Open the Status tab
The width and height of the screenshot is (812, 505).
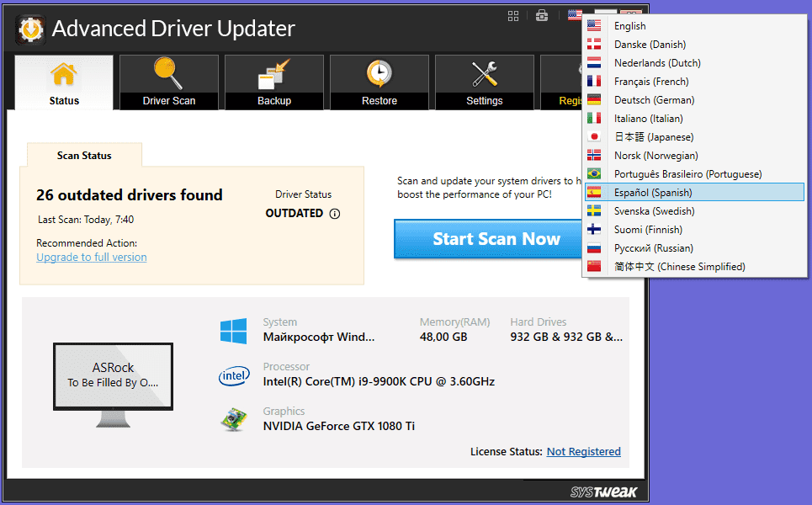click(64, 82)
